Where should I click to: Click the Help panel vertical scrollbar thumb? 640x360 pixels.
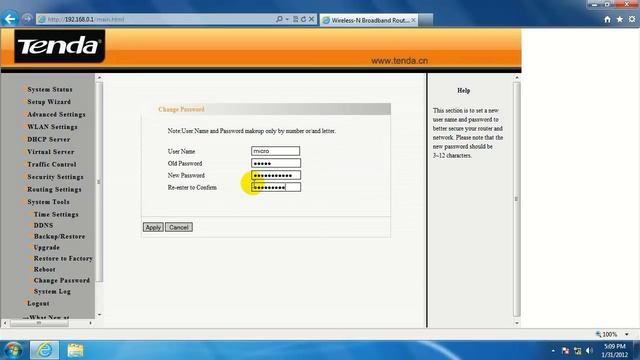pyautogui.click(x=517, y=199)
